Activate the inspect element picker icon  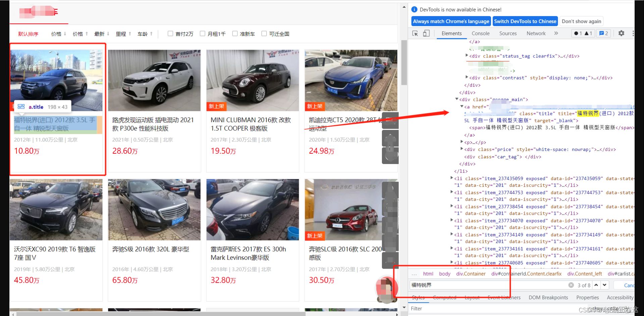tap(415, 33)
